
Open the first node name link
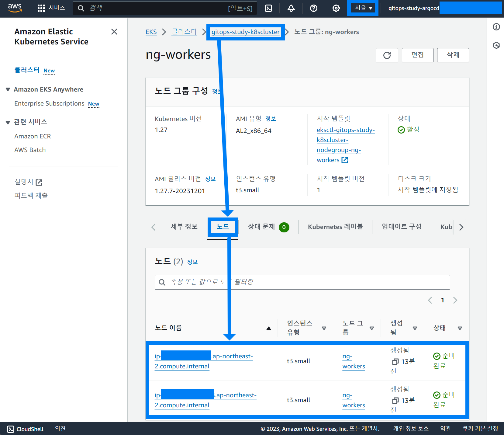[204, 361]
